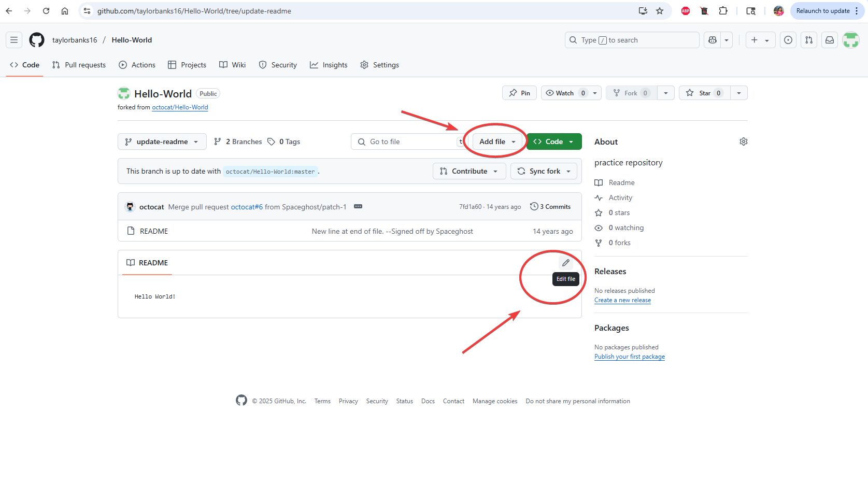Click the octocat author avatar
The image size is (868, 496).
point(130,206)
